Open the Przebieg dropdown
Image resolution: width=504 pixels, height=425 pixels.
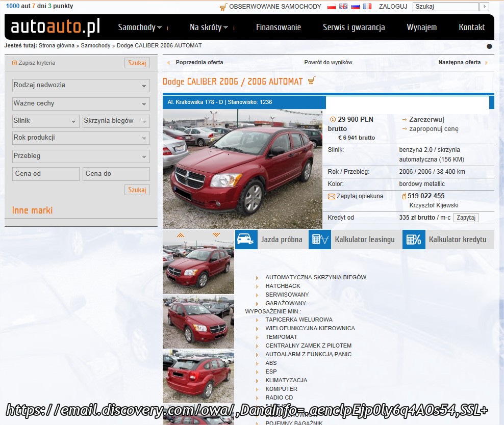(x=81, y=156)
